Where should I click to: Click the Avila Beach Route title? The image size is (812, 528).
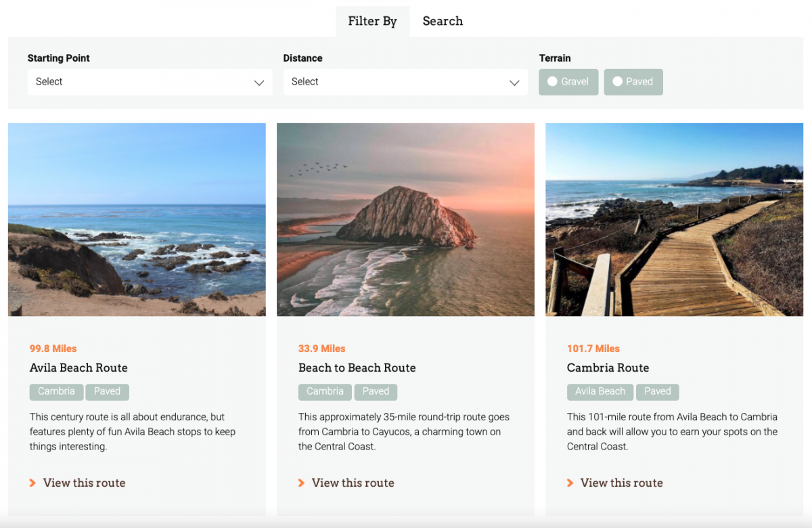click(78, 368)
